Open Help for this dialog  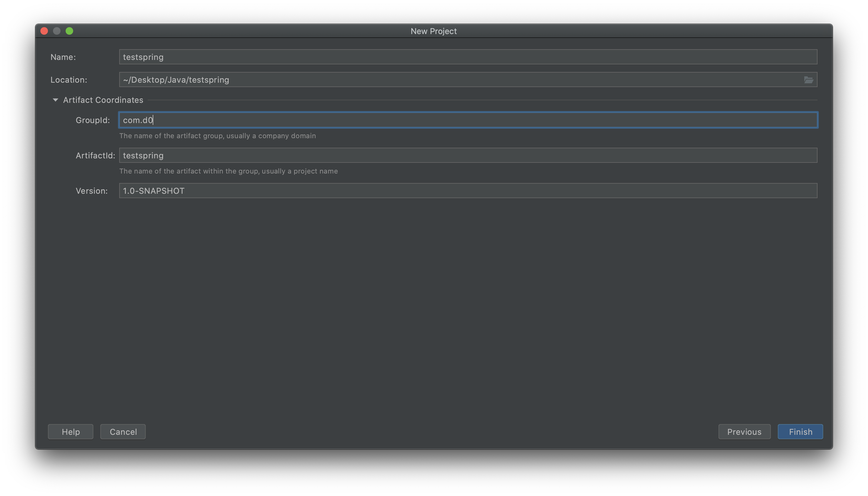pos(70,432)
